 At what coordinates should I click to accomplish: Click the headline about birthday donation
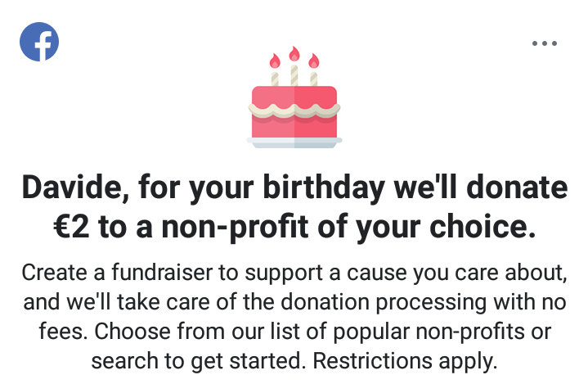[x=294, y=206]
